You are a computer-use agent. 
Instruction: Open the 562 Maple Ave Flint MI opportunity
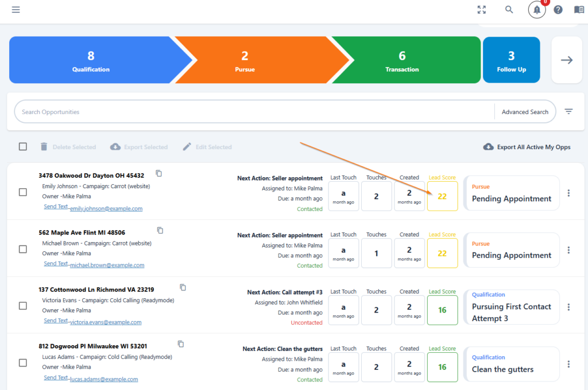pos(82,232)
